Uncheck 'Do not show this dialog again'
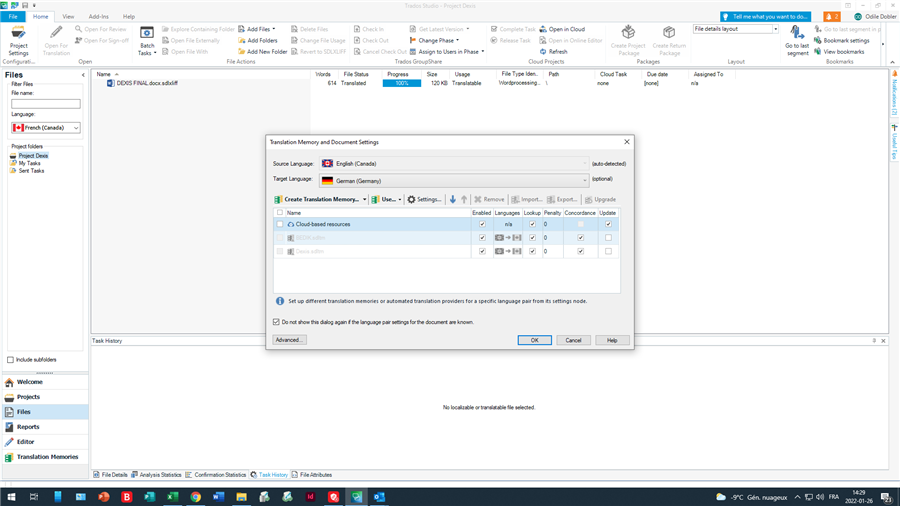This screenshot has width=900, height=506. pyautogui.click(x=276, y=322)
